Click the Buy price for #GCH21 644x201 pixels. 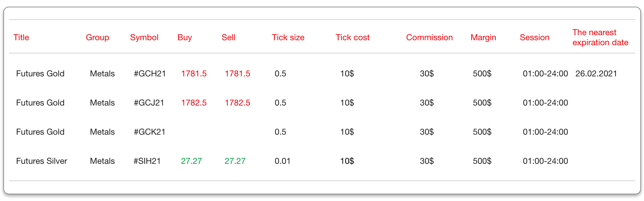(x=194, y=73)
